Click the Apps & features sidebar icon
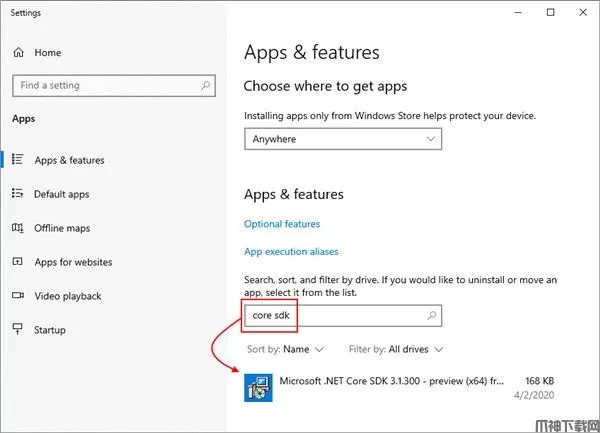600x433 pixels. tap(18, 160)
